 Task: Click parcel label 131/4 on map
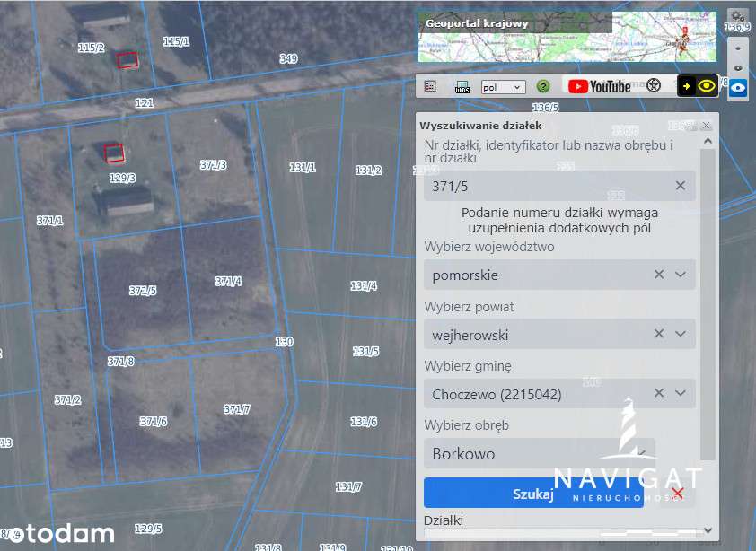[364, 286]
